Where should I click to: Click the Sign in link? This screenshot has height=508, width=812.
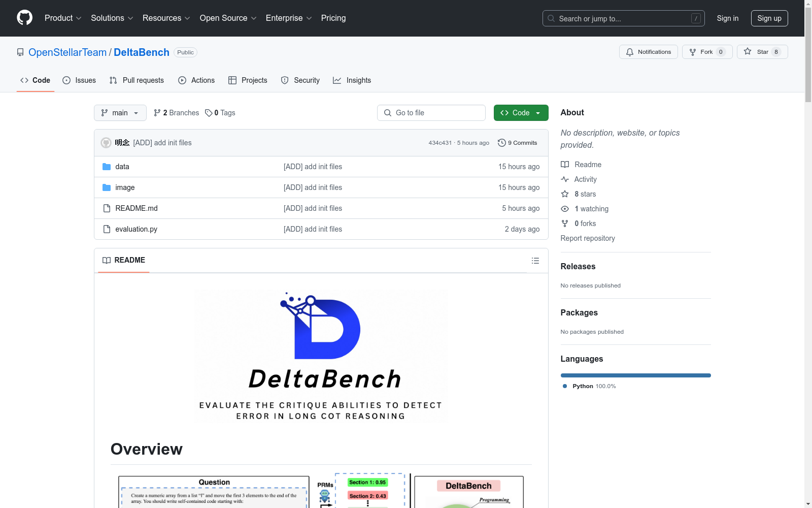click(x=728, y=18)
